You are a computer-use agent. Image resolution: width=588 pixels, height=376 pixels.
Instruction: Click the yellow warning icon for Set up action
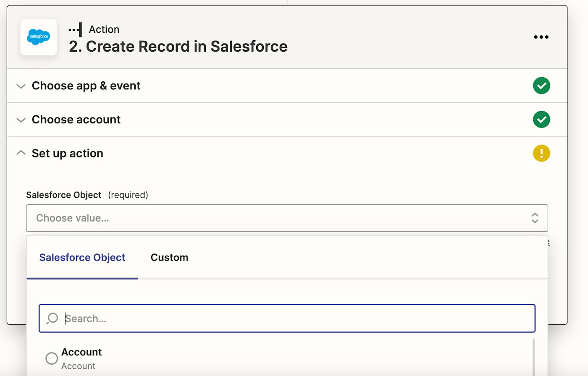(541, 153)
